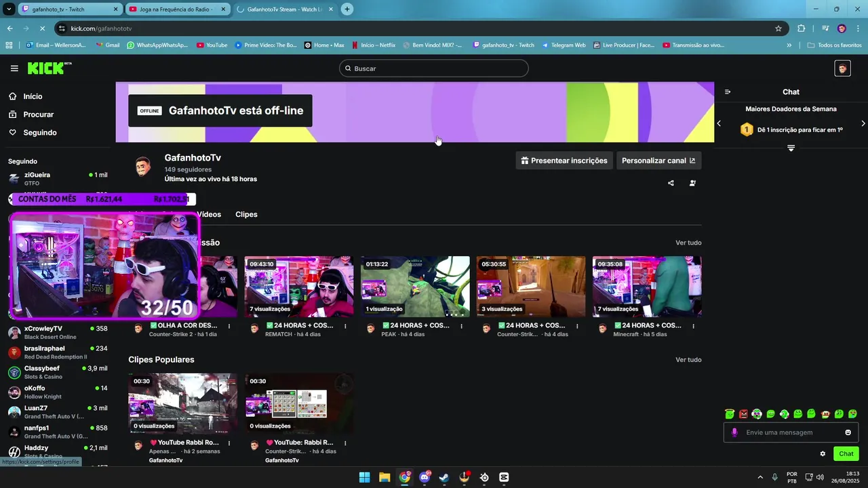Open followed channel brasilraphael
The width and height of the screenshot is (868, 488).
coord(58,352)
